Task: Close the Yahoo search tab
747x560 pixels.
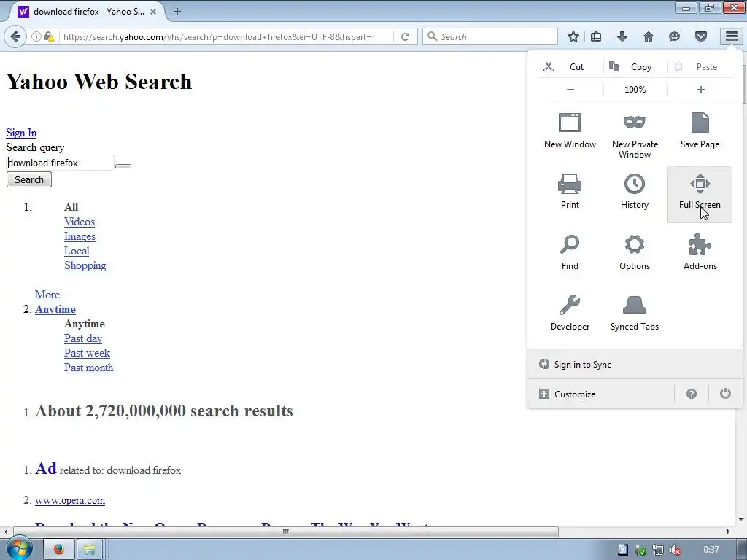Action: 153,12
